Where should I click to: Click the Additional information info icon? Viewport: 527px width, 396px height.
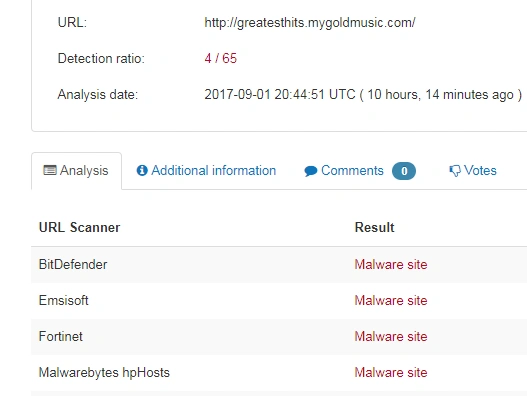(142, 170)
